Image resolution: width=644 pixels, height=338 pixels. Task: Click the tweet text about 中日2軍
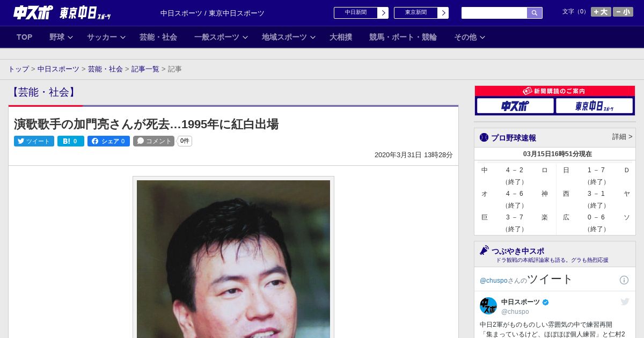click(x=552, y=329)
